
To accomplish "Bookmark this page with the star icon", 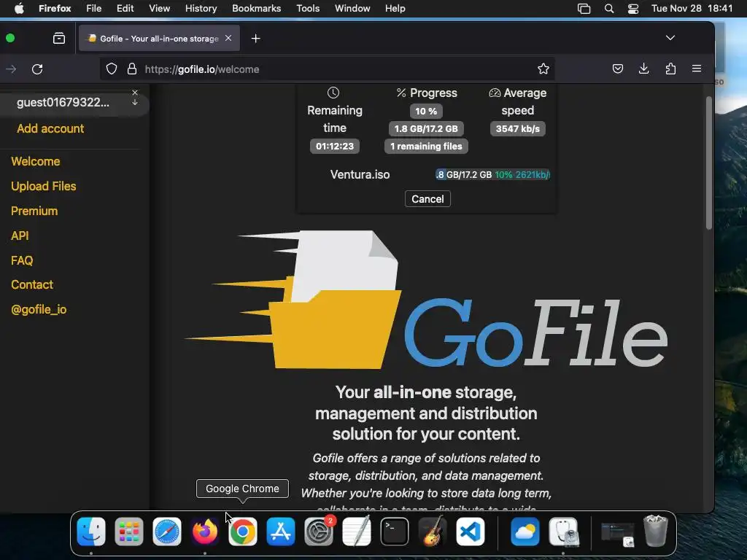I will (x=543, y=69).
